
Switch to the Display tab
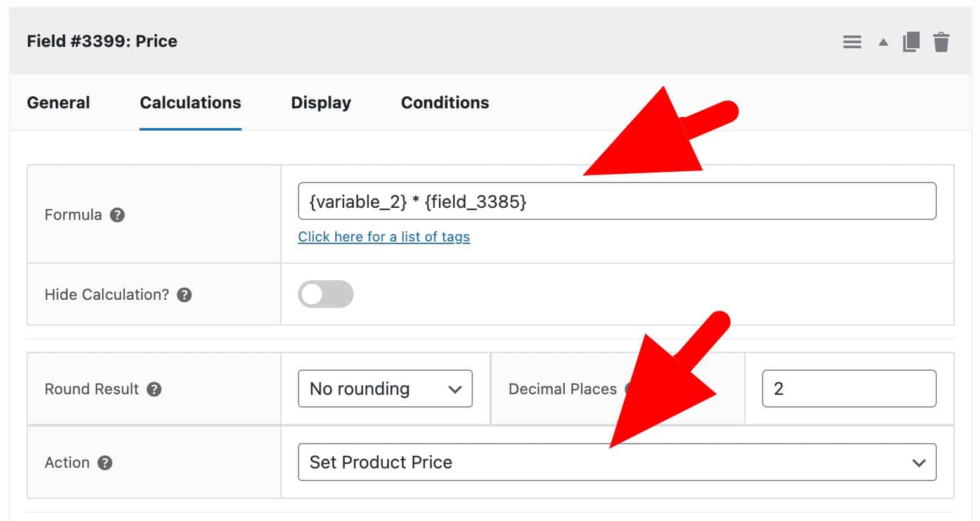[x=321, y=102]
